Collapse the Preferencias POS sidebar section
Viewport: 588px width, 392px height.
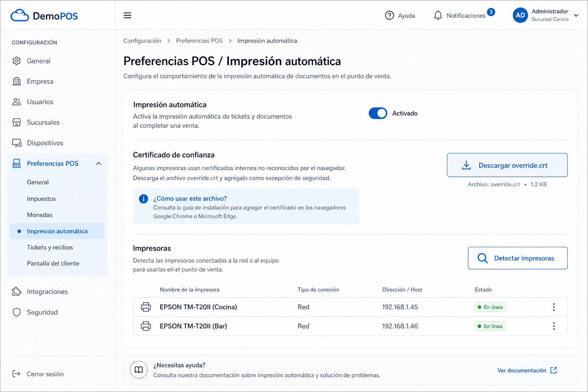tap(98, 163)
